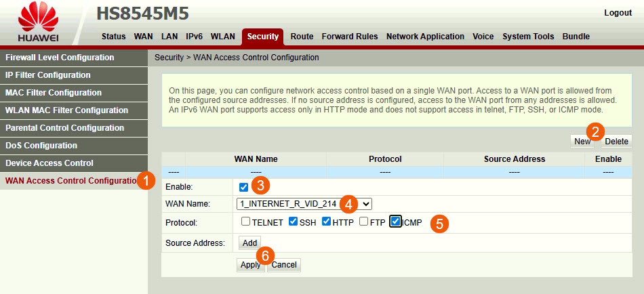Click the New button
This screenshot has height=294, width=644.
(x=582, y=142)
